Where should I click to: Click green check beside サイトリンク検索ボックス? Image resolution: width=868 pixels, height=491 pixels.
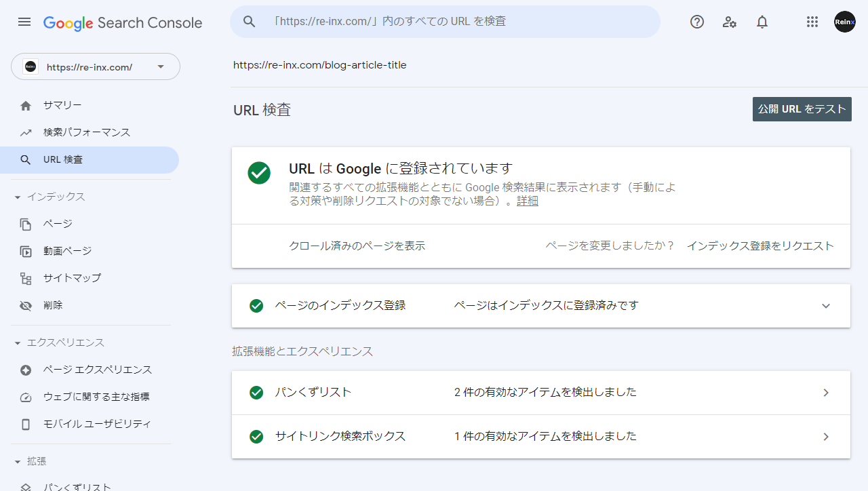pos(256,437)
